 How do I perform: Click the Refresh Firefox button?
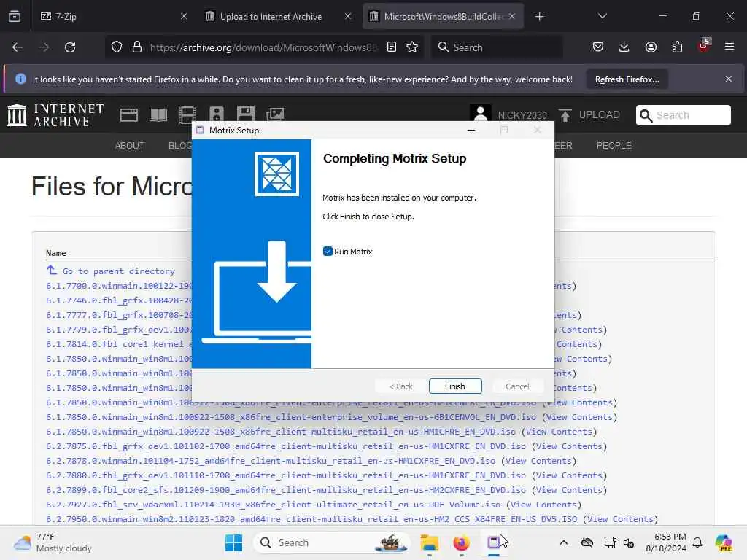(x=627, y=79)
